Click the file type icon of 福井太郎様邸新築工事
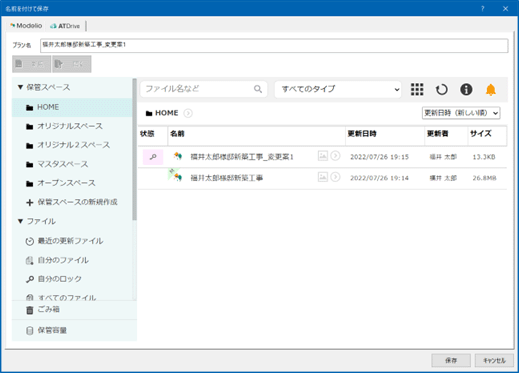The height and width of the screenshot is (373, 519). point(178,177)
